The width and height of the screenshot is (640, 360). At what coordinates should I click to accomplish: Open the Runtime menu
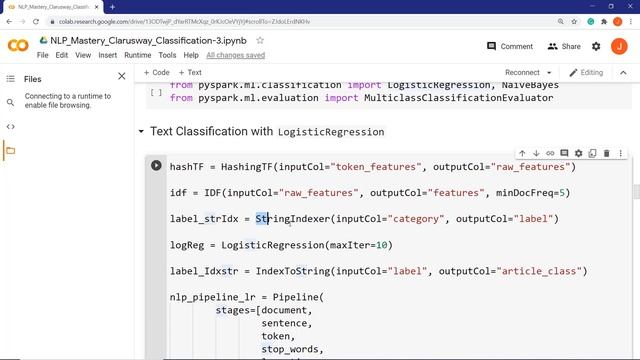[138, 55]
